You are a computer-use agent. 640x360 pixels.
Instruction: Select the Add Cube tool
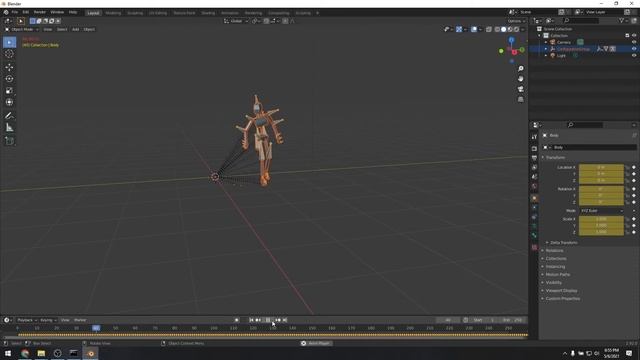9,141
